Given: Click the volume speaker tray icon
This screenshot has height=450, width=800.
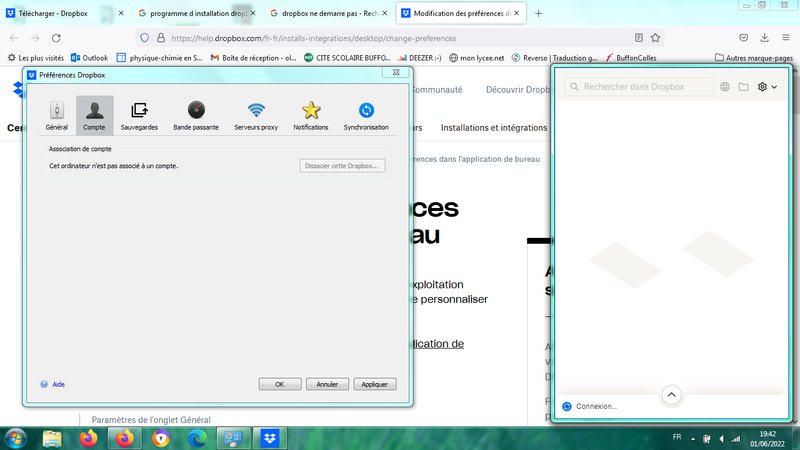Looking at the screenshot, I should [721, 438].
